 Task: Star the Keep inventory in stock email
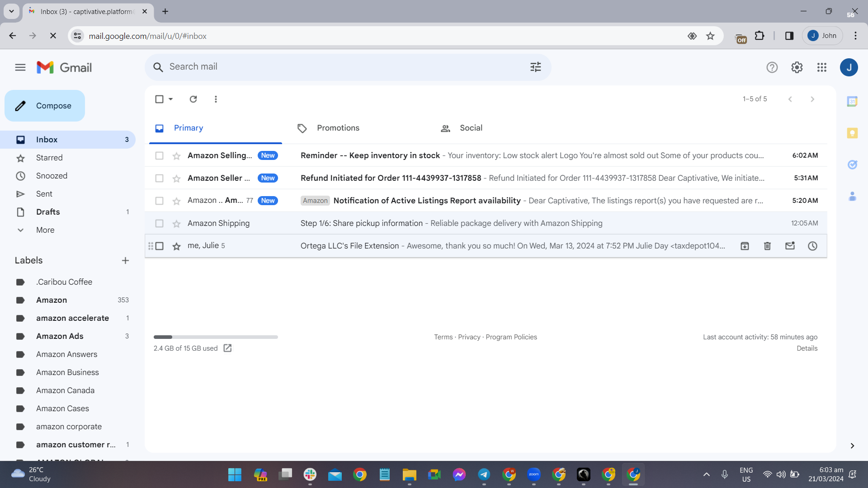[176, 156]
